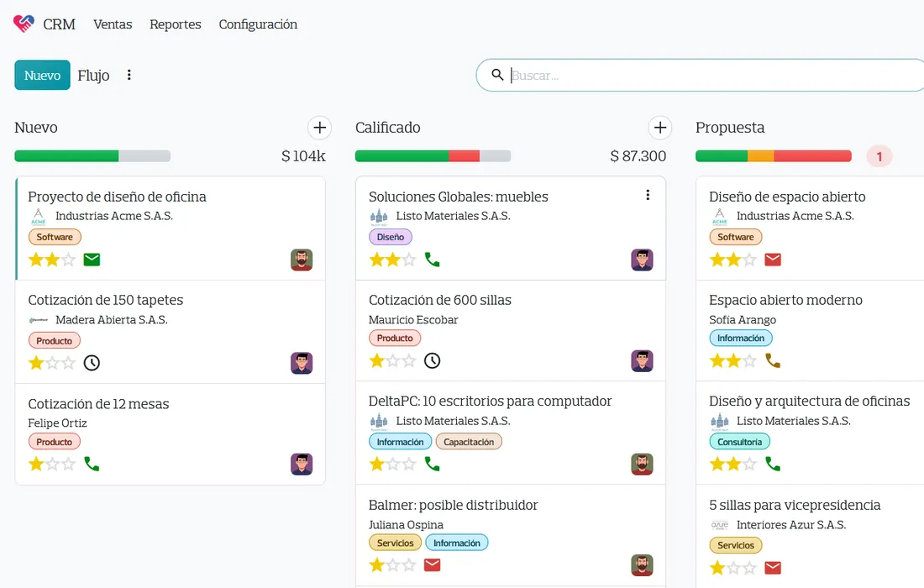
Task: Add a quick card in the Nuevo column
Action: coord(319,128)
